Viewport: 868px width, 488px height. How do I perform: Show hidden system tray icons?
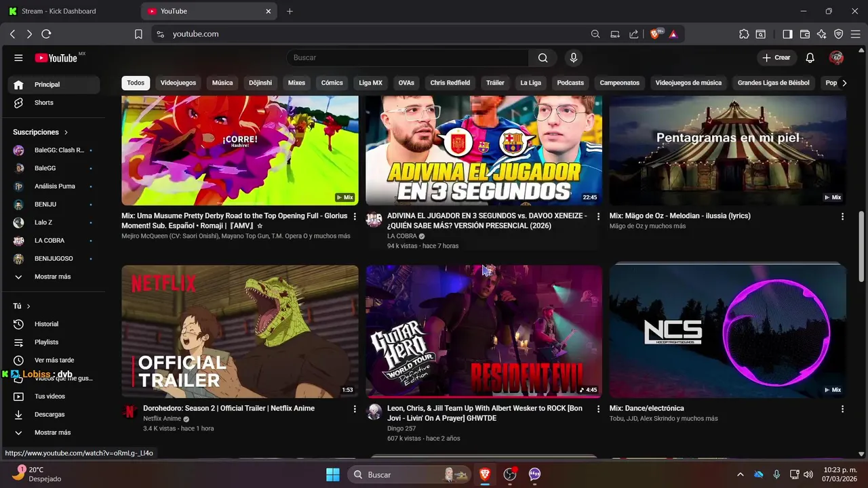click(740, 474)
